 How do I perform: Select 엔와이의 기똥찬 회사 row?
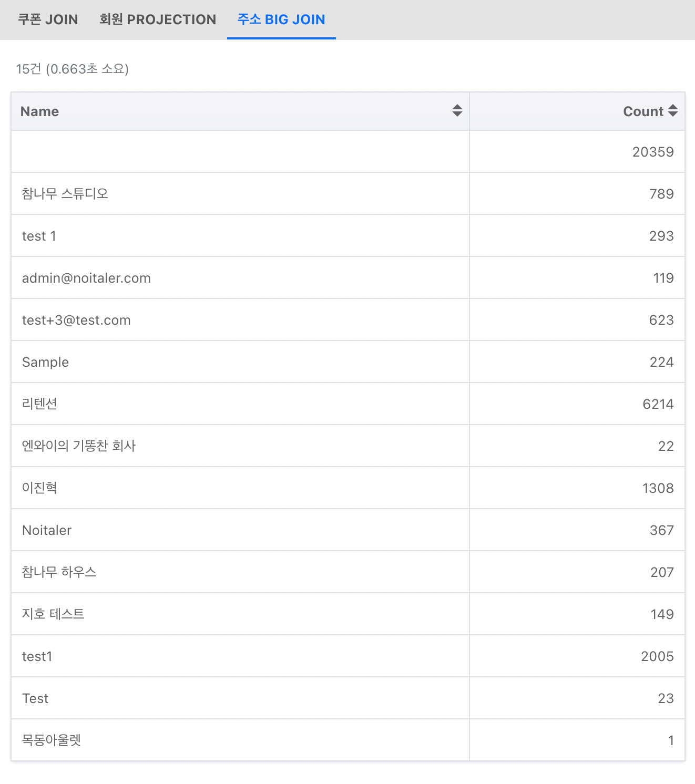click(x=79, y=446)
